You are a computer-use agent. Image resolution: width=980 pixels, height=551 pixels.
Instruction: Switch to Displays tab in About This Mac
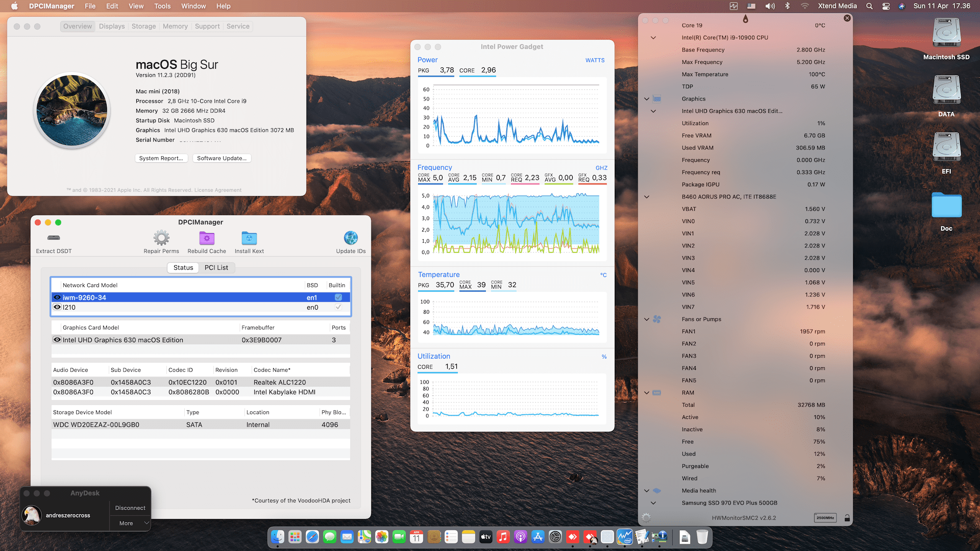click(112, 26)
